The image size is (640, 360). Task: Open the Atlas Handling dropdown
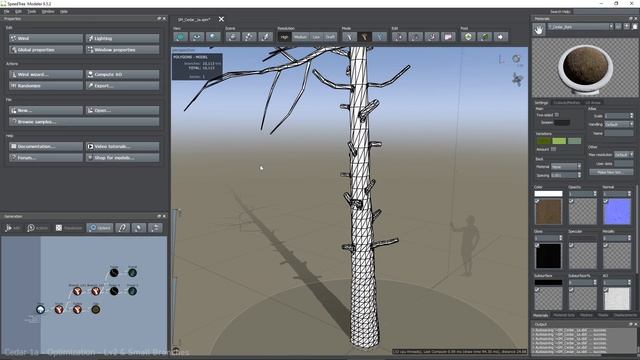point(618,124)
